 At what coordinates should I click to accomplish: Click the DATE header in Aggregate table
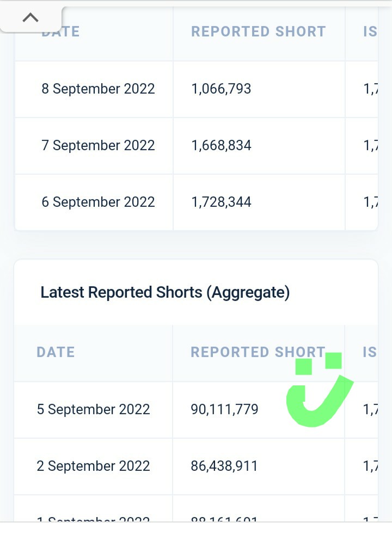click(x=56, y=352)
